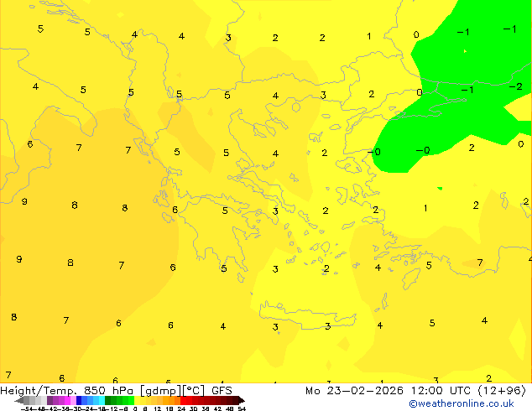Click the '7' value inside small orange patch
Image resolution: width=532 pixels, height=411 pixels.
pyautogui.click(x=480, y=263)
